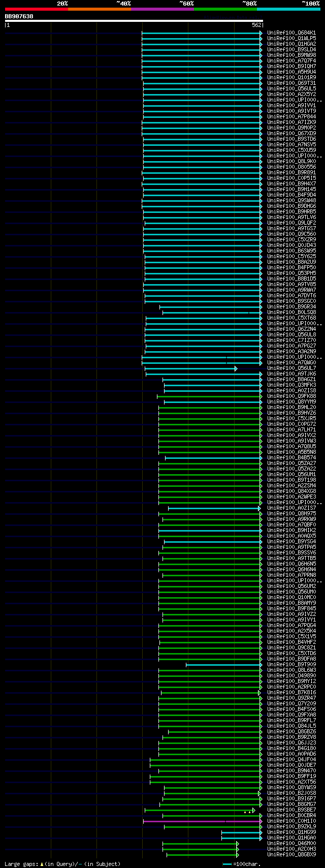
Task: Select label UniRef100_B9HIK2
Action: [x=291, y=531]
